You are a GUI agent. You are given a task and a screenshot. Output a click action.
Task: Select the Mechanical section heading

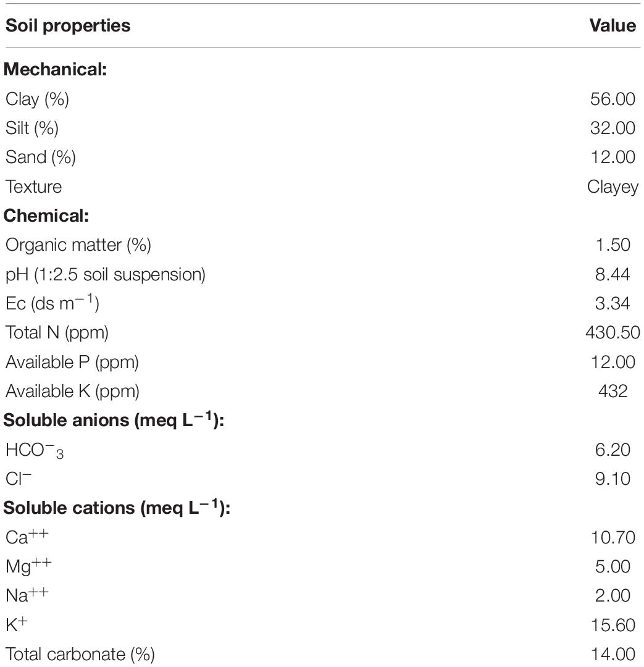tap(56, 69)
